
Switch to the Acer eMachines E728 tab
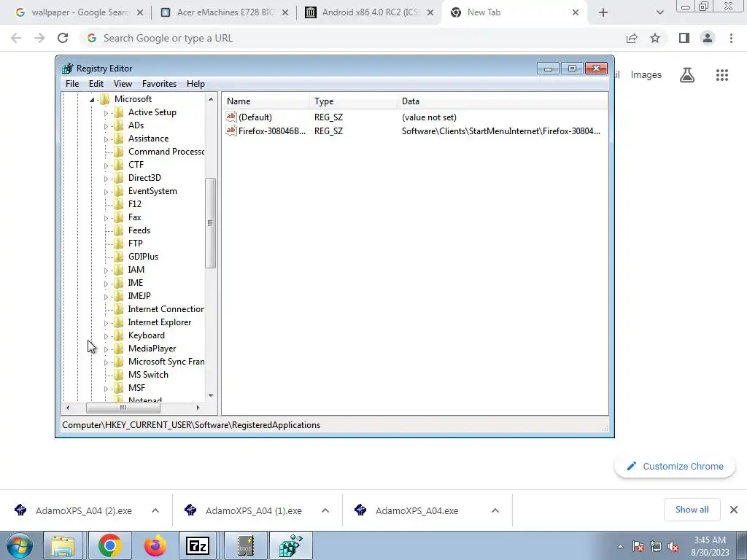(225, 12)
